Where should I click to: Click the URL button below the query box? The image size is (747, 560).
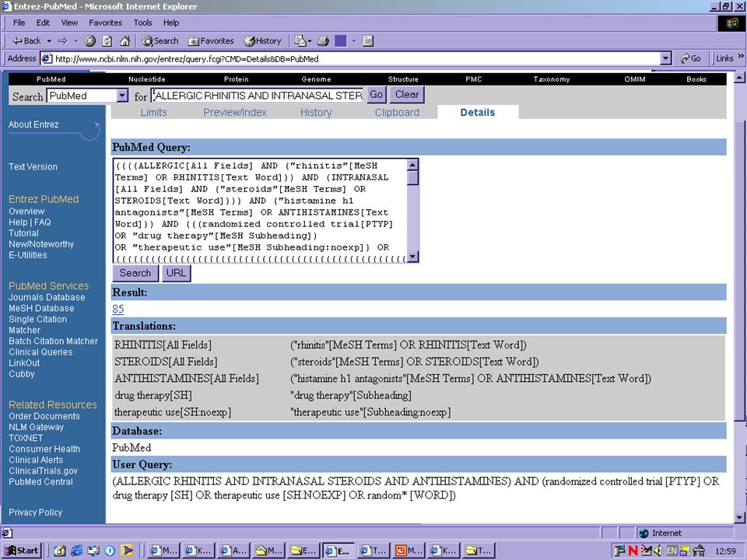(x=176, y=273)
